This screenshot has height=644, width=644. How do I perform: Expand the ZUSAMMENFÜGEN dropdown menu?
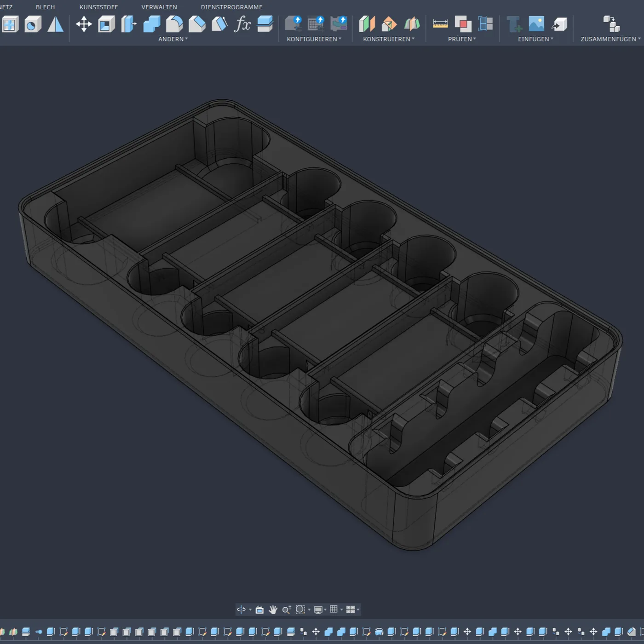[610, 39]
